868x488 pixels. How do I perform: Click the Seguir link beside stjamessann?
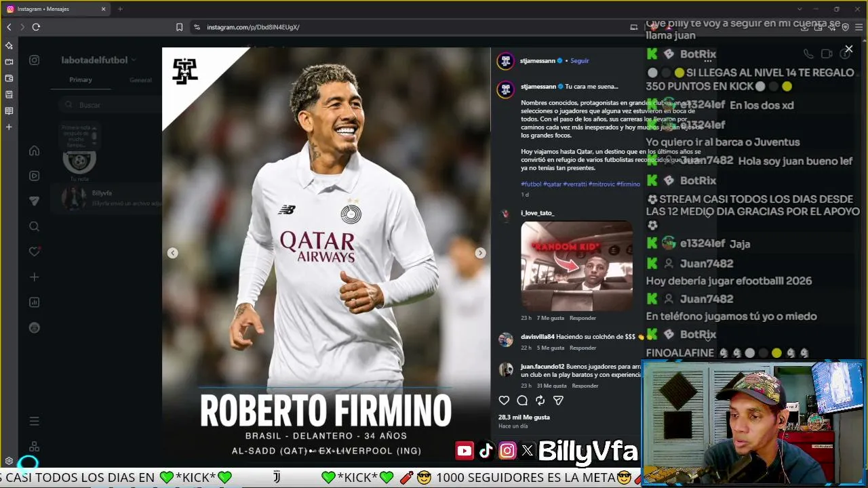[x=580, y=61]
